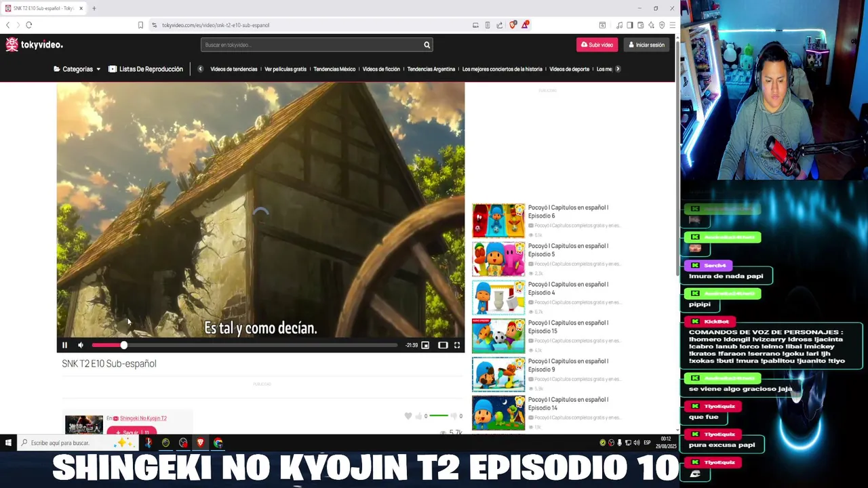The image size is (868, 488).
Task: Open Pocoyó Episodio 14 thumbnail
Action: pos(498,412)
